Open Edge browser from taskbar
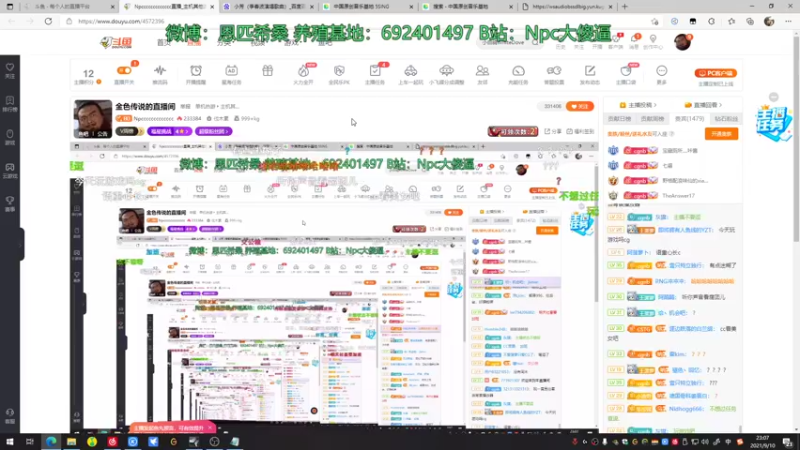This screenshot has width=800, height=450. tap(51, 441)
